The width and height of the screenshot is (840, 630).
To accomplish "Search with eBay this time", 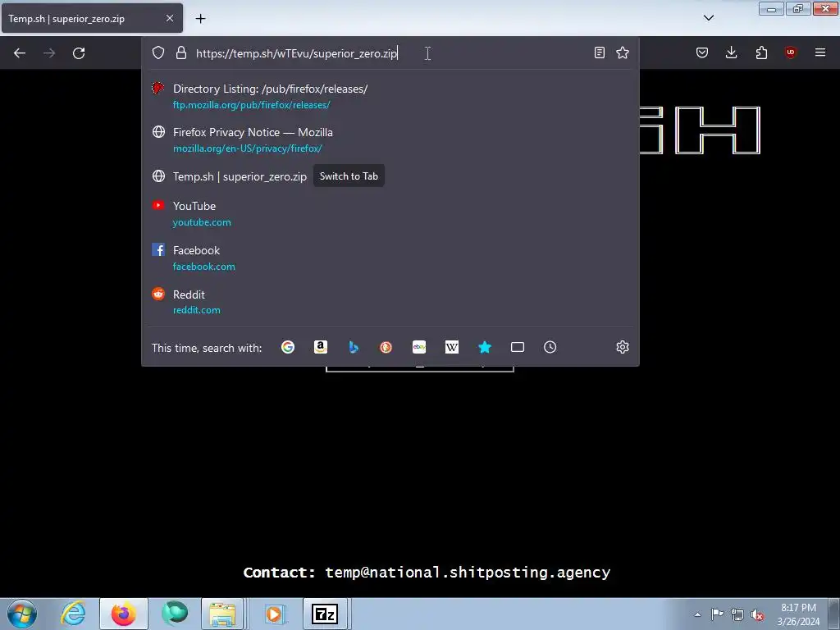I will point(419,347).
